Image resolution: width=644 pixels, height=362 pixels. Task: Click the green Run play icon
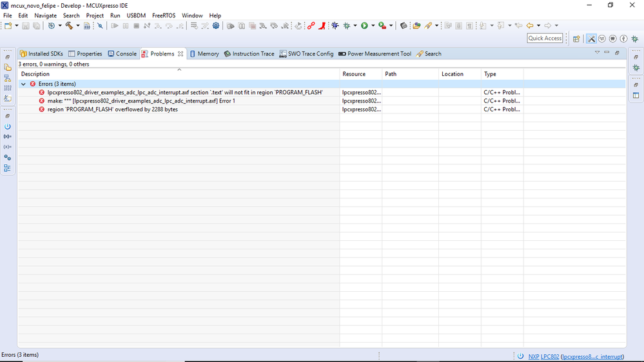tap(364, 26)
